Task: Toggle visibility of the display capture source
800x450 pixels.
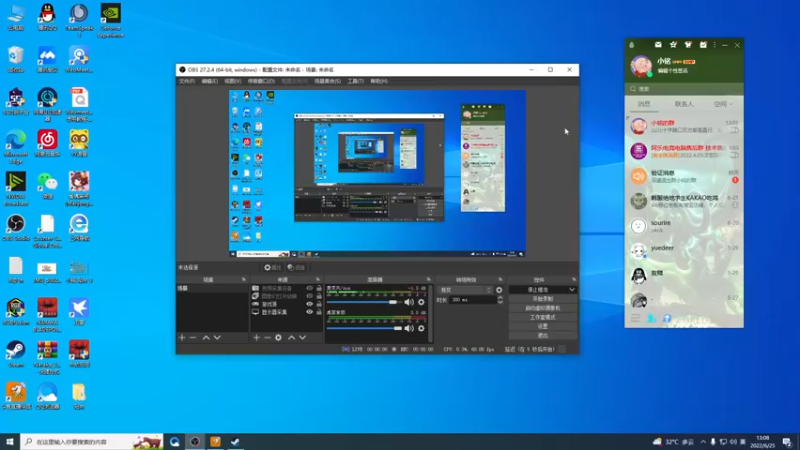Action: tap(309, 312)
